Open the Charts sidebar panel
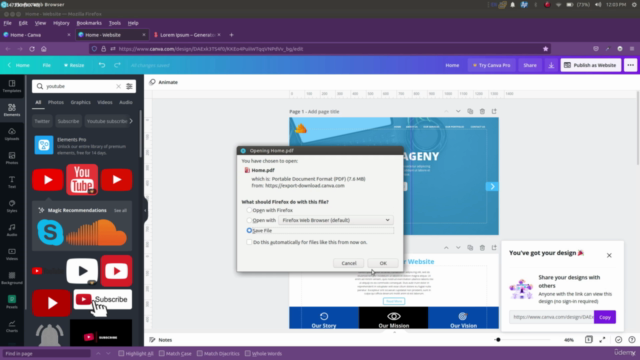Image resolution: width=640 pixels, height=360 pixels. pyautogui.click(x=12, y=326)
